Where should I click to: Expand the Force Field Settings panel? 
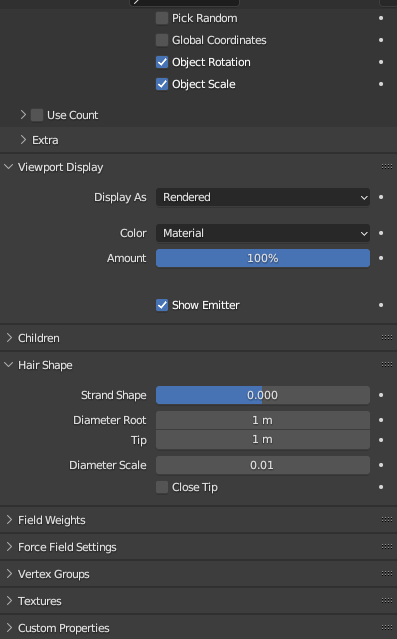coord(9,546)
